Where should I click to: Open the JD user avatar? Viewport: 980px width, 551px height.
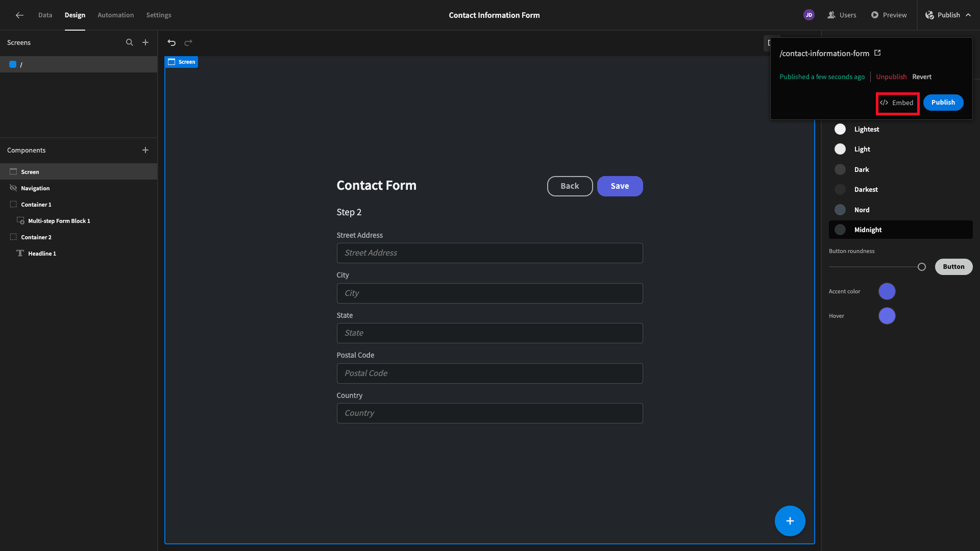pyautogui.click(x=809, y=15)
